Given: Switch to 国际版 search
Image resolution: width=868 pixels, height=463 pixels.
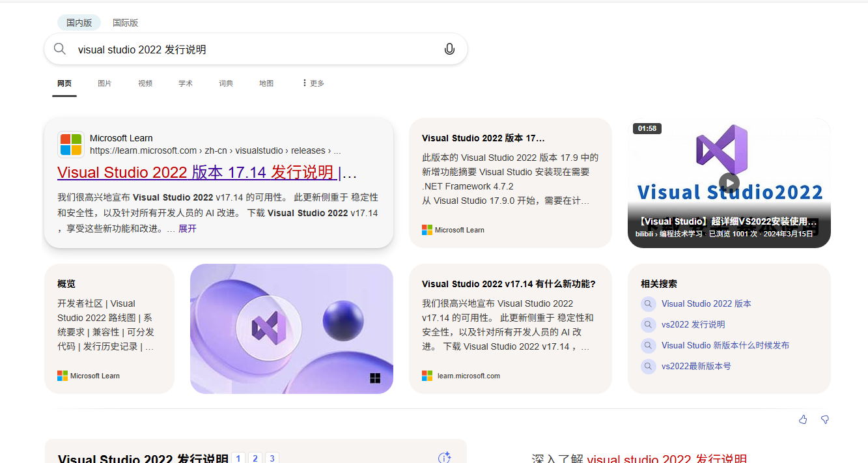Looking at the screenshot, I should click(x=126, y=23).
